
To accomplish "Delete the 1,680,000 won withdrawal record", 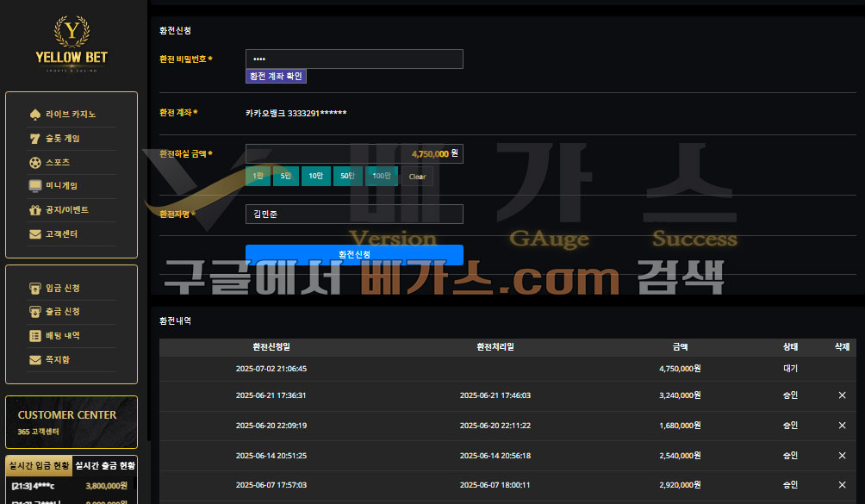I will (842, 426).
